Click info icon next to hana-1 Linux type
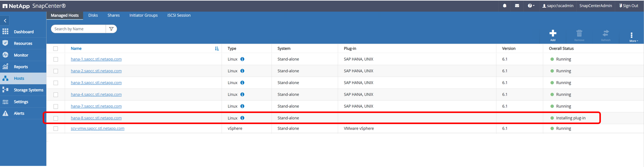 coord(242,59)
